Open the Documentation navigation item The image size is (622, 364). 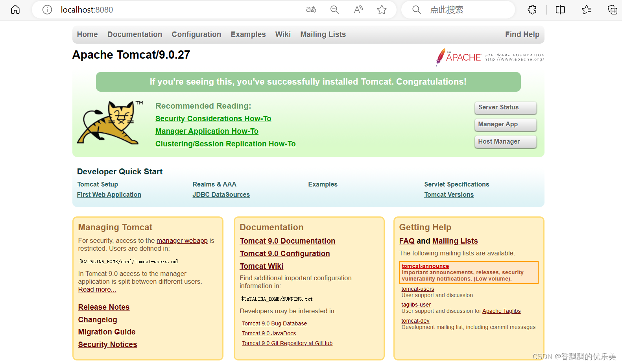135,34
